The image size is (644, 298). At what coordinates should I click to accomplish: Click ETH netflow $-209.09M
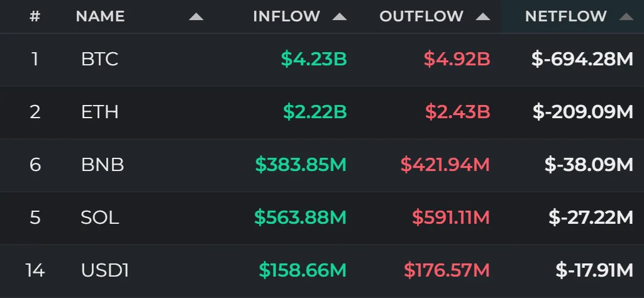tap(583, 112)
